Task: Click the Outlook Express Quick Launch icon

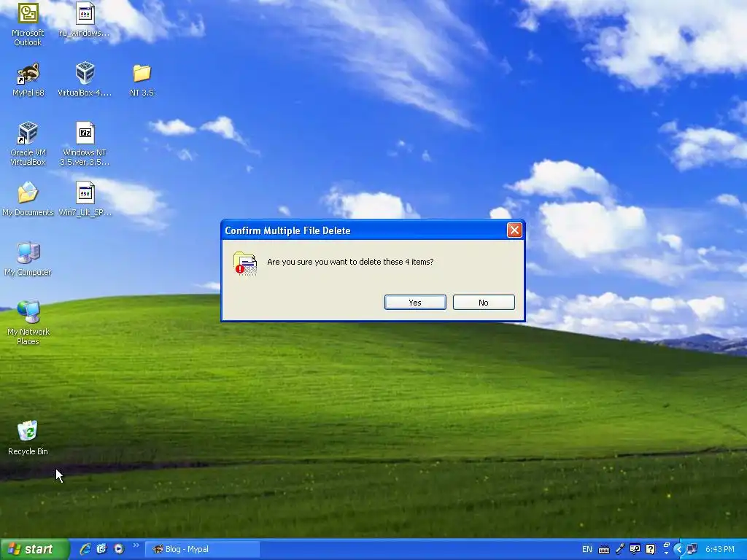Action: 101,549
